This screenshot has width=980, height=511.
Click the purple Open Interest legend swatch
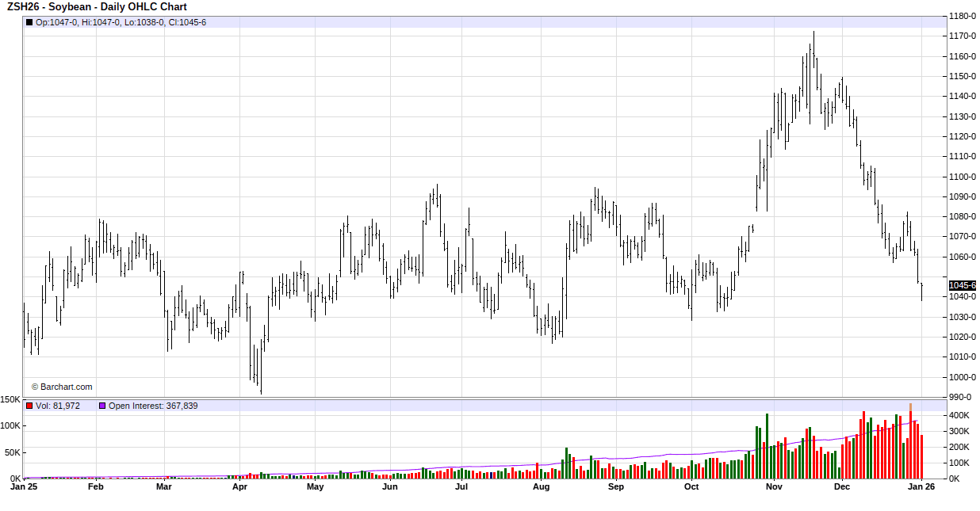pos(102,406)
